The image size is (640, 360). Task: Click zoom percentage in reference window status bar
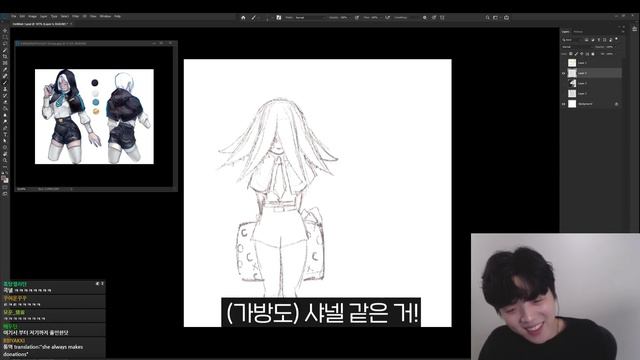[22, 189]
